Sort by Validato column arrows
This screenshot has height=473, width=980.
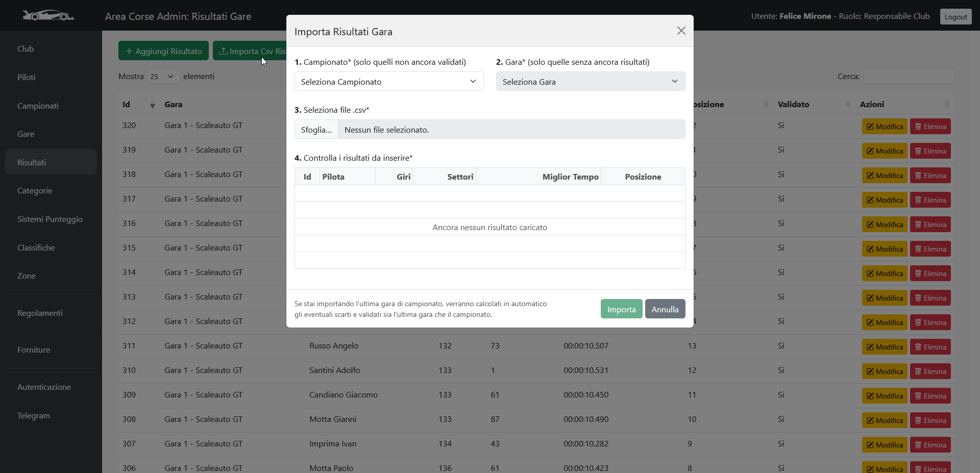[x=848, y=105]
